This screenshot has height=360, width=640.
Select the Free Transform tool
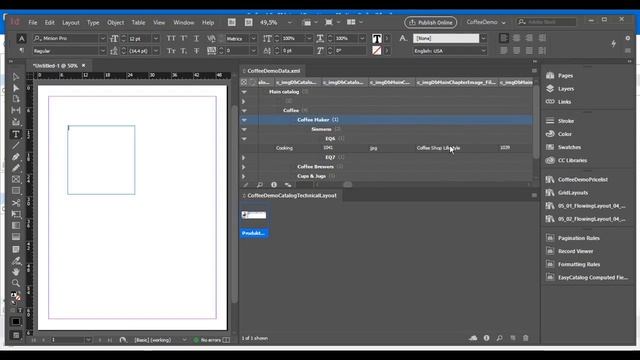16,214
